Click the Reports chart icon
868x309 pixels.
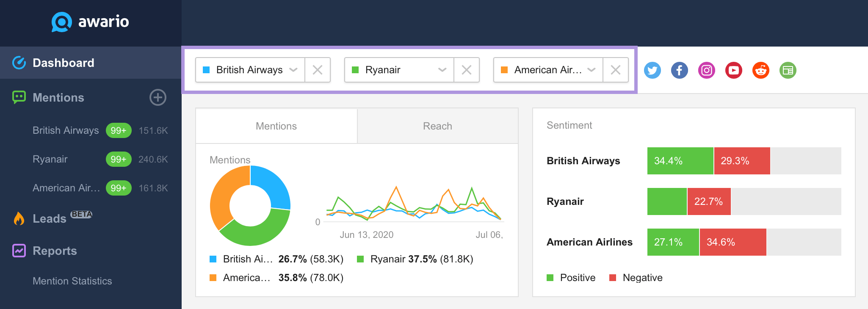[19, 251]
